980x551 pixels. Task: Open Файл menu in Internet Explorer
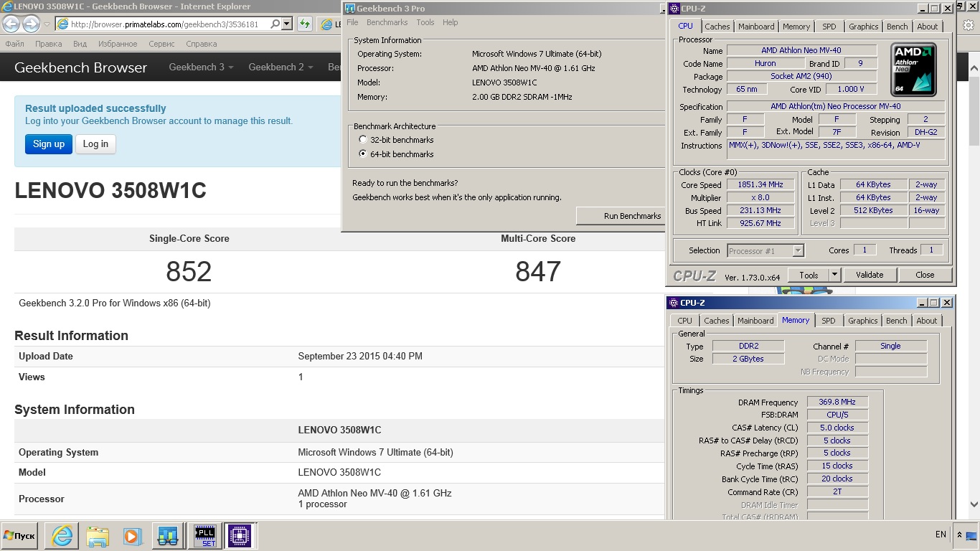click(14, 44)
